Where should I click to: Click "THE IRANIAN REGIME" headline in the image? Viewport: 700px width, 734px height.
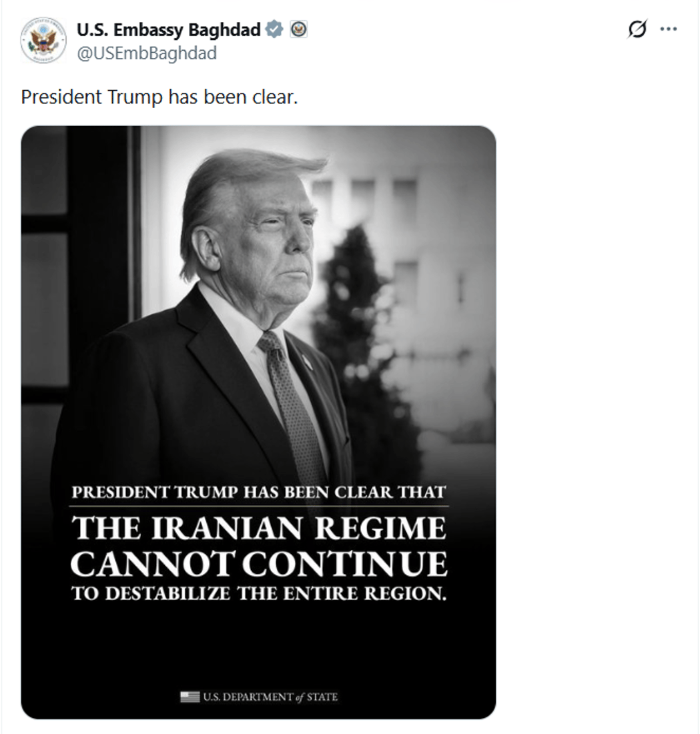[259, 528]
